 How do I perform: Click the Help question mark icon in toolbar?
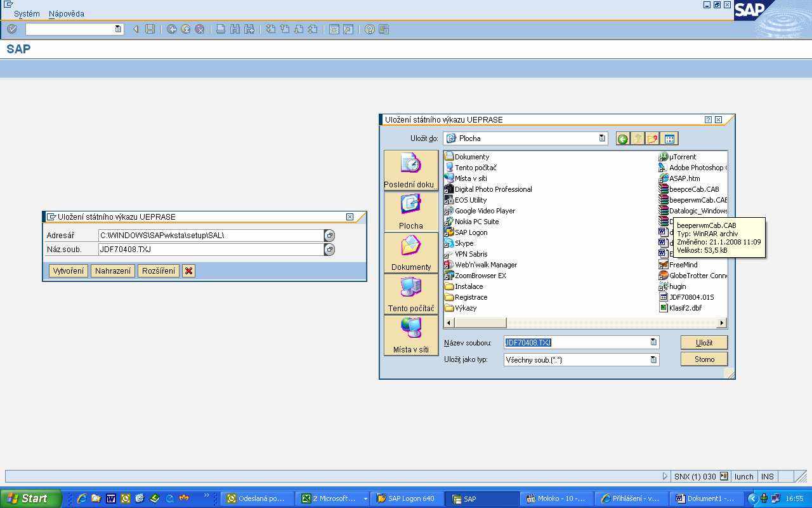coord(369,29)
